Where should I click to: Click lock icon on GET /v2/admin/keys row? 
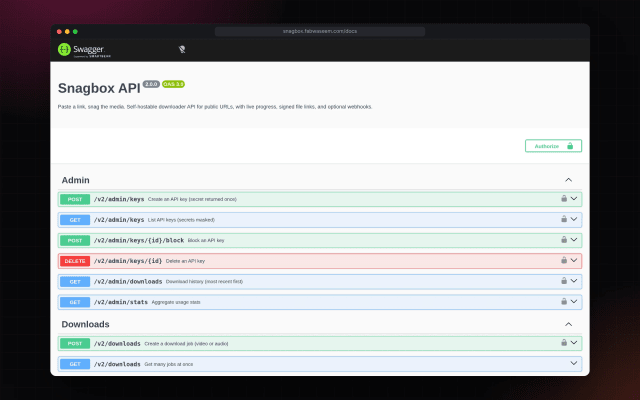564,219
